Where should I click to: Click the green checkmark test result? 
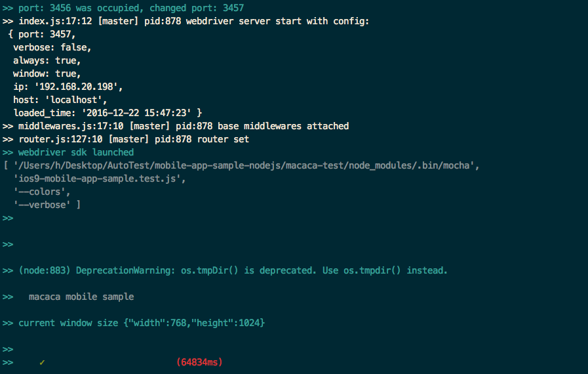(42, 362)
